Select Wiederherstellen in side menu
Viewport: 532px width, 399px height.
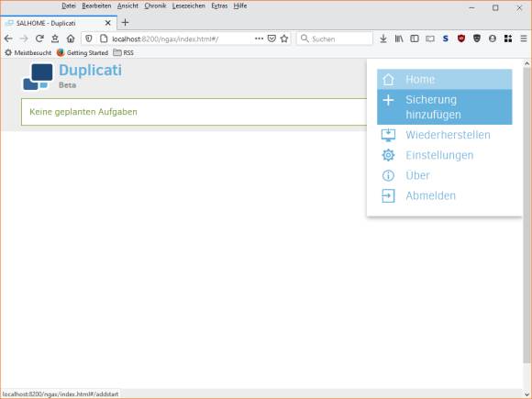coord(445,135)
